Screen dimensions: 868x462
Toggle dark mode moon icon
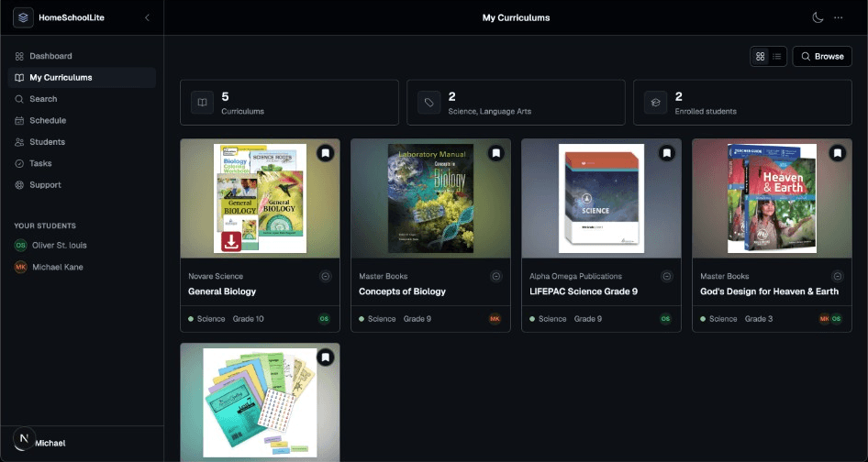point(818,17)
